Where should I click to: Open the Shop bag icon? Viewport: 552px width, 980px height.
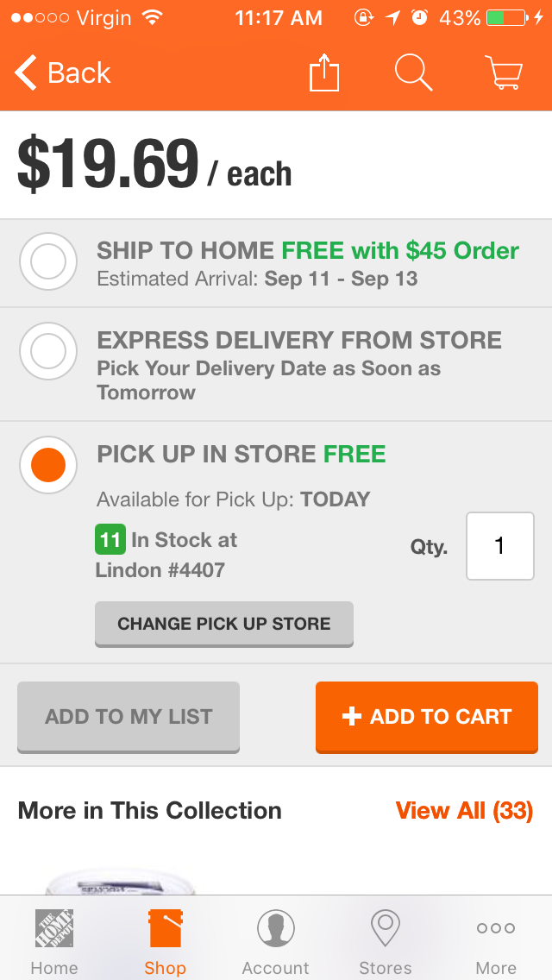pos(165,932)
